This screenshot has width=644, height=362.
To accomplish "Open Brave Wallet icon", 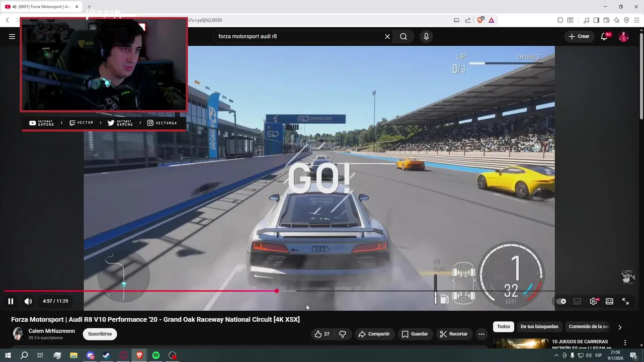I will (606, 20).
